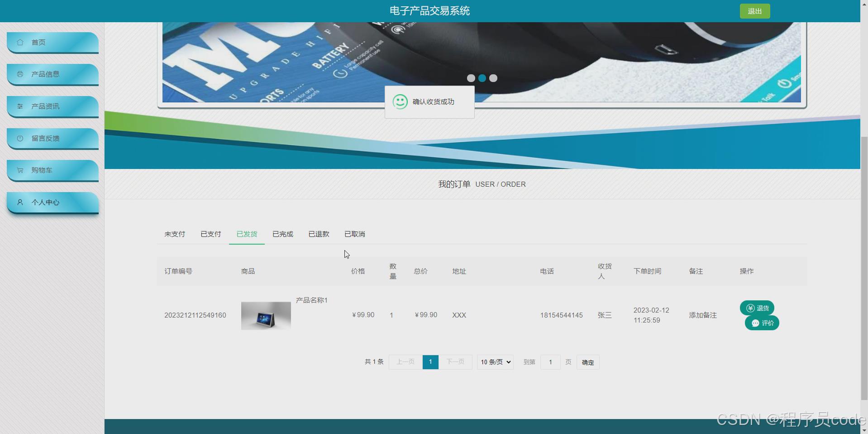Switch to the 未支付 tab
The height and width of the screenshot is (434, 868).
pyautogui.click(x=174, y=234)
